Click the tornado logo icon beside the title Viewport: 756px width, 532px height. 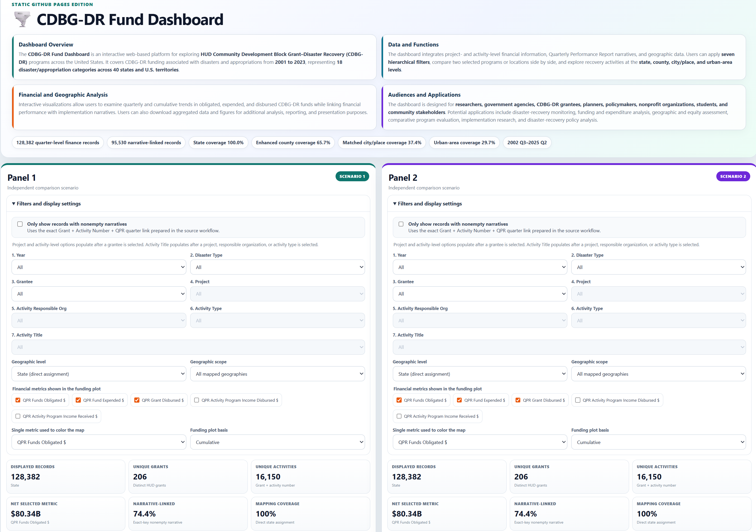pyautogui.click(x=22, y=19)
